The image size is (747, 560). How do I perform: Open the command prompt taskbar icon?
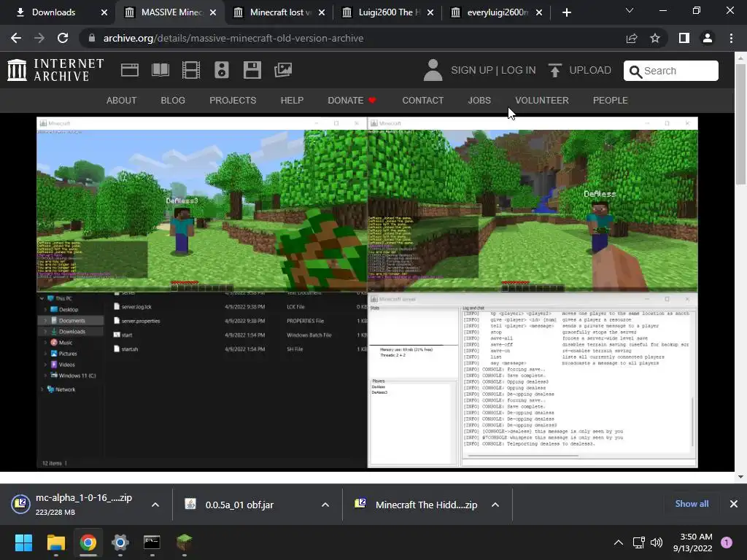[152, 542]
